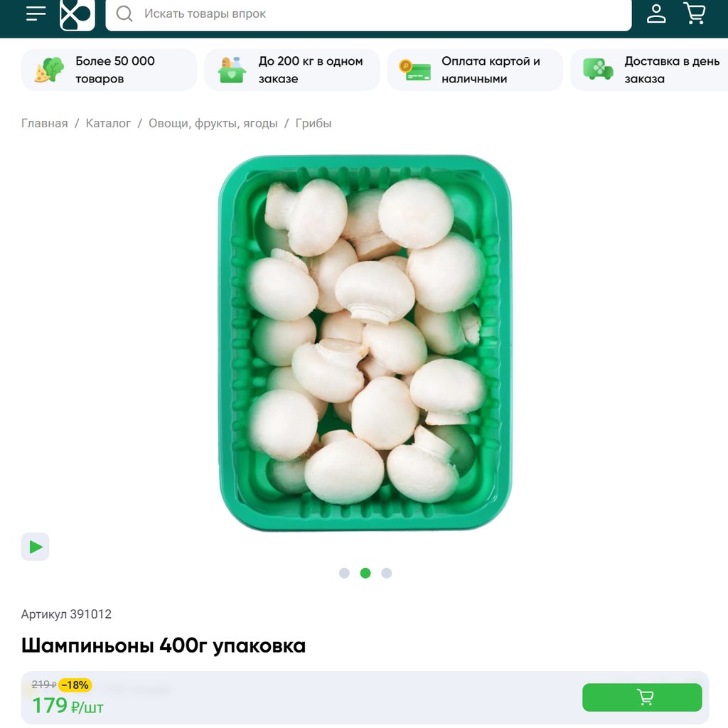The image size is (728, 728).
Task: Click the Vprok store logo
Action: point(77,14)
